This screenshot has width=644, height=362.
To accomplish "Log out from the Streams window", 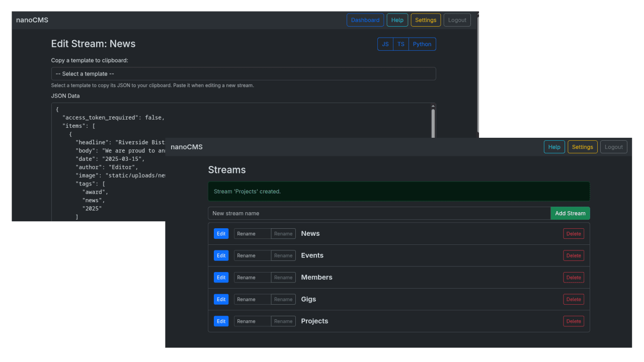I will [x=614, y=147].
